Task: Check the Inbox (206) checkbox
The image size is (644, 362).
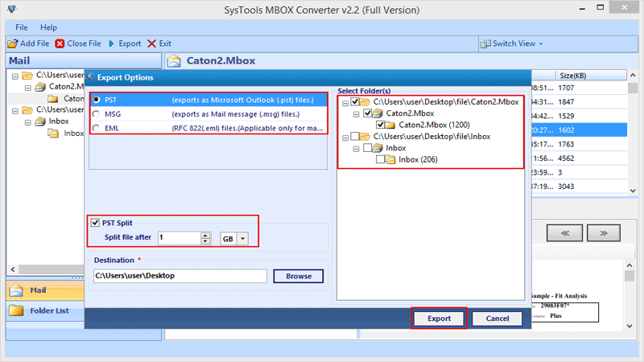Action: pyautogui.click(x=380, y=159)
